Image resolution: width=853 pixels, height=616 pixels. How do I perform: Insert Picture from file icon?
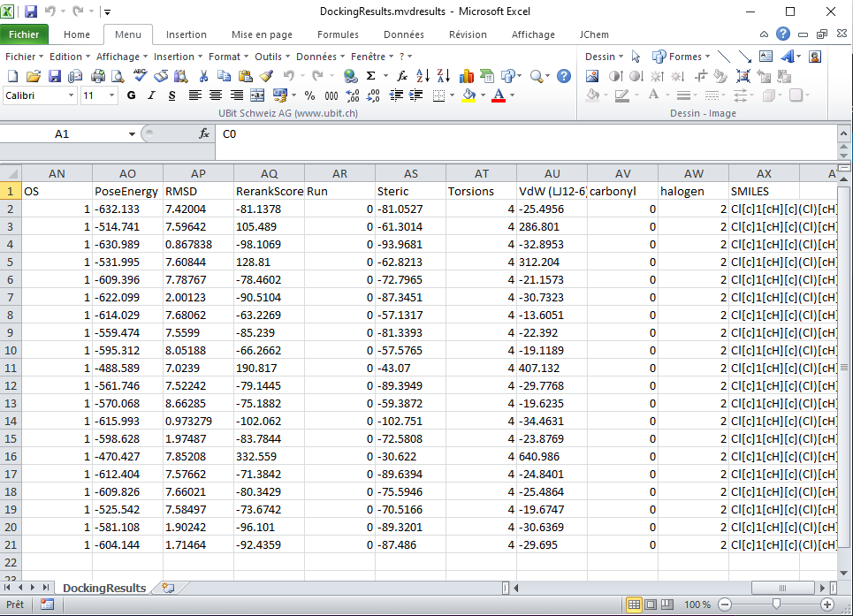(592, 77)
